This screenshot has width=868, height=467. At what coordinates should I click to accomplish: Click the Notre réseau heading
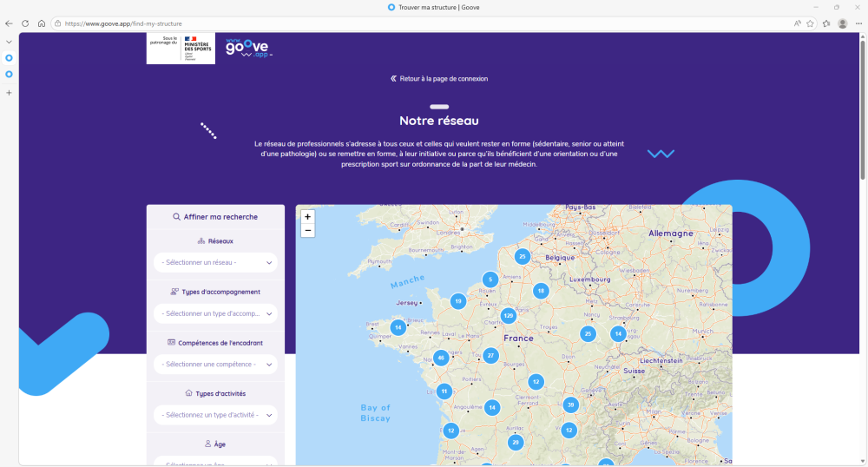pyautogui.click(x=439, y=121)
